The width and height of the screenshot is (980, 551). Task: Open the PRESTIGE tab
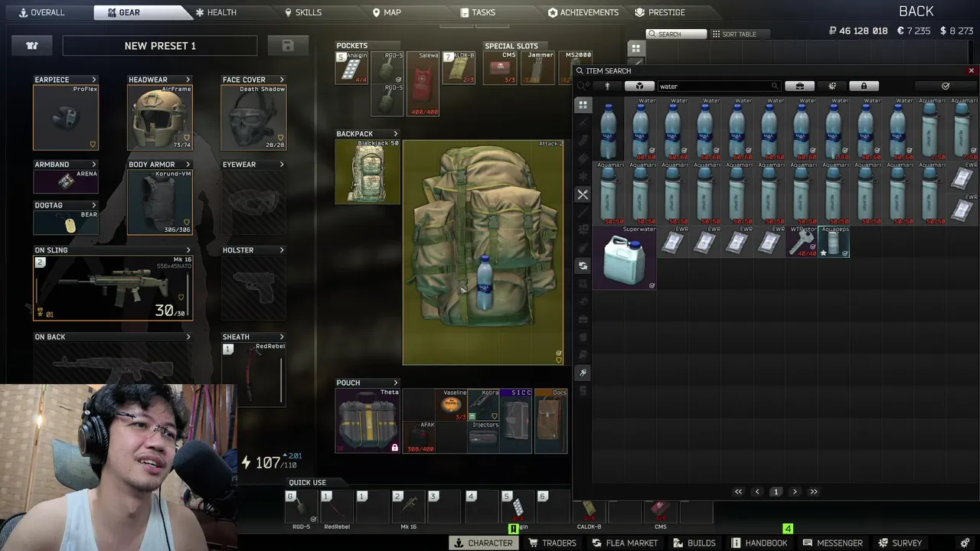click(x=660, y=12)
